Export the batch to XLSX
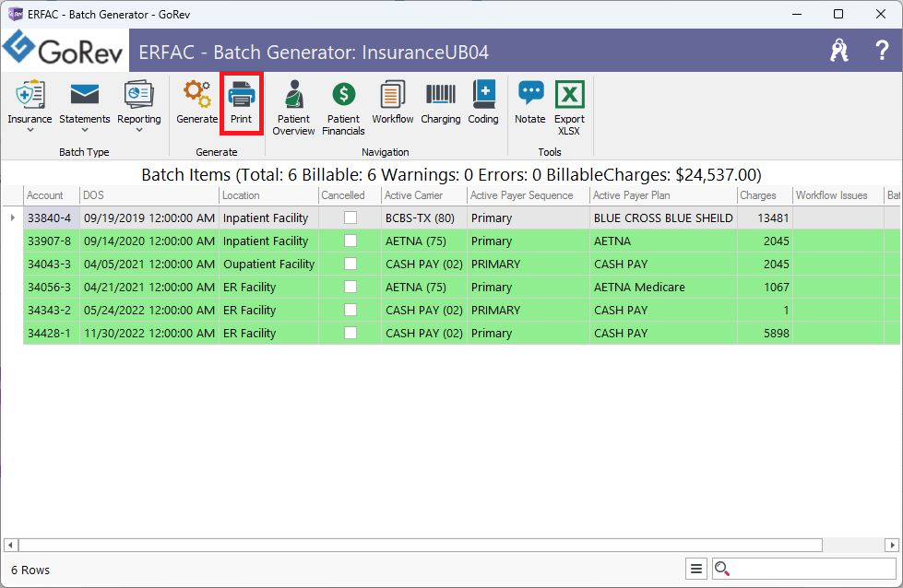903x588 pixels. point(569,108)
